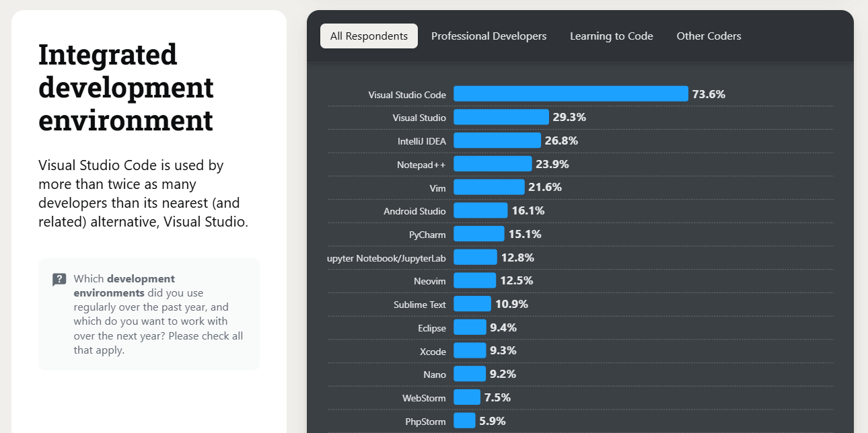The width and height of the screenshot is (868, 433).
Task: Open the Learning to Code tab
Action: tap(611, 36)
